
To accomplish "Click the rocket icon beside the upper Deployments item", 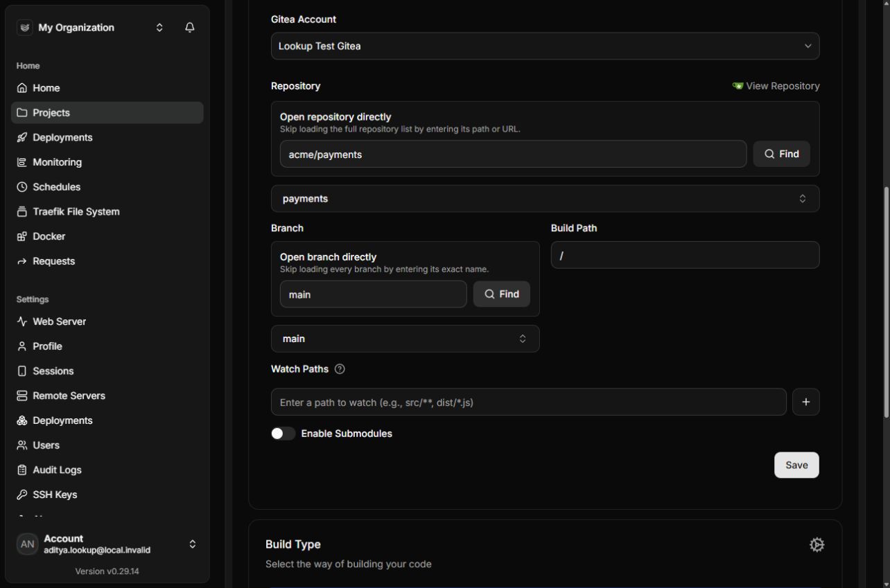I will coord(22,137).
